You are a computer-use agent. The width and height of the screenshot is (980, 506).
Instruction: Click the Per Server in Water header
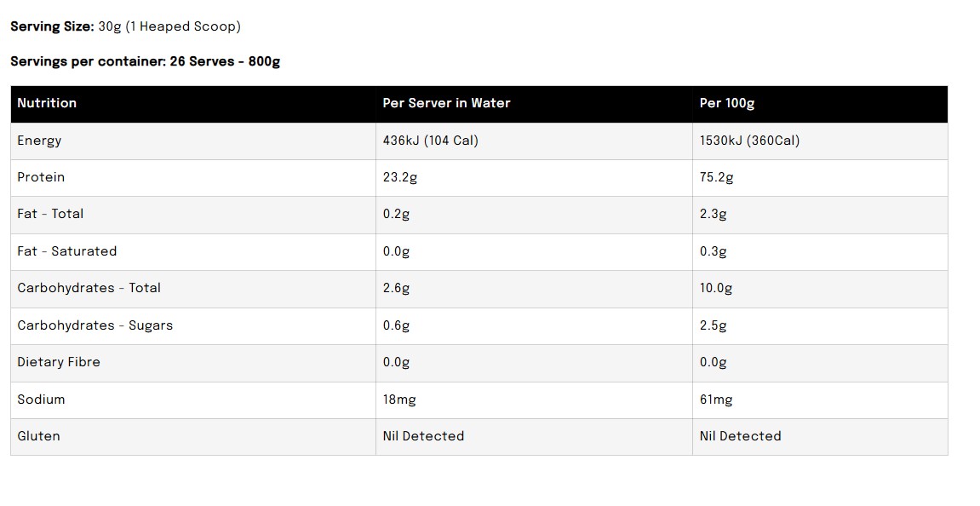click(446, 103)
